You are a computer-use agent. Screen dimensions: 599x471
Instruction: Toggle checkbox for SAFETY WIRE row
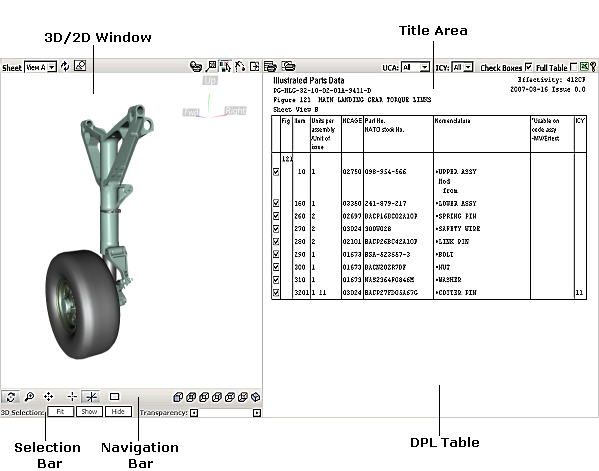tap(276, 229)
